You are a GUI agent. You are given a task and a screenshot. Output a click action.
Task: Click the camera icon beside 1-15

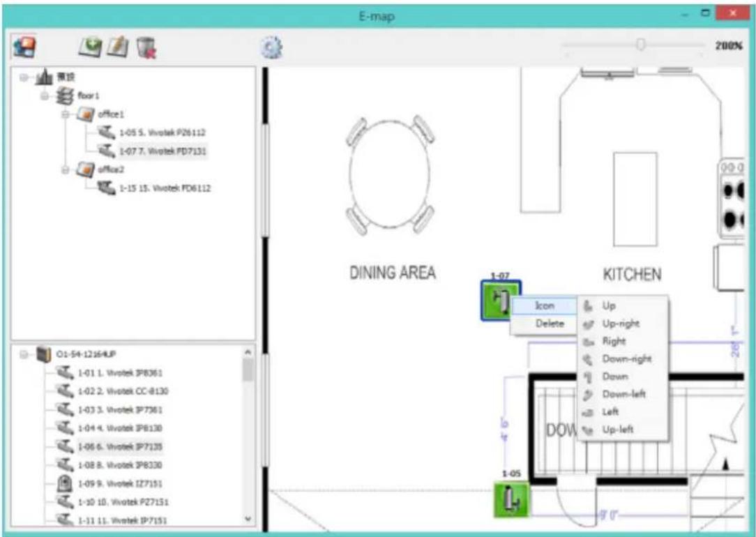(106, 188)
